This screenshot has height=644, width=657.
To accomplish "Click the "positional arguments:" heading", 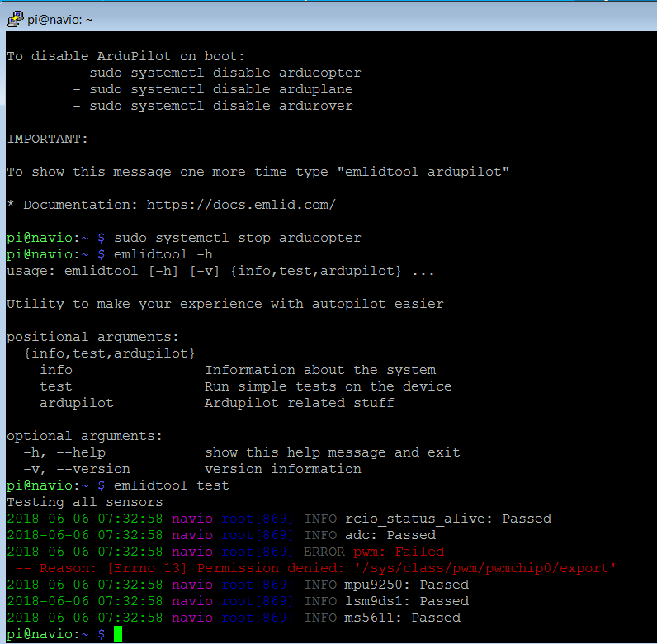I will point(92,337).
